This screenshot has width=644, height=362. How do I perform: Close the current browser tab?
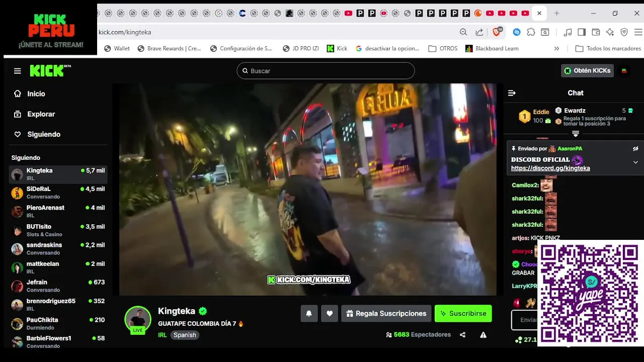point(539,14)
